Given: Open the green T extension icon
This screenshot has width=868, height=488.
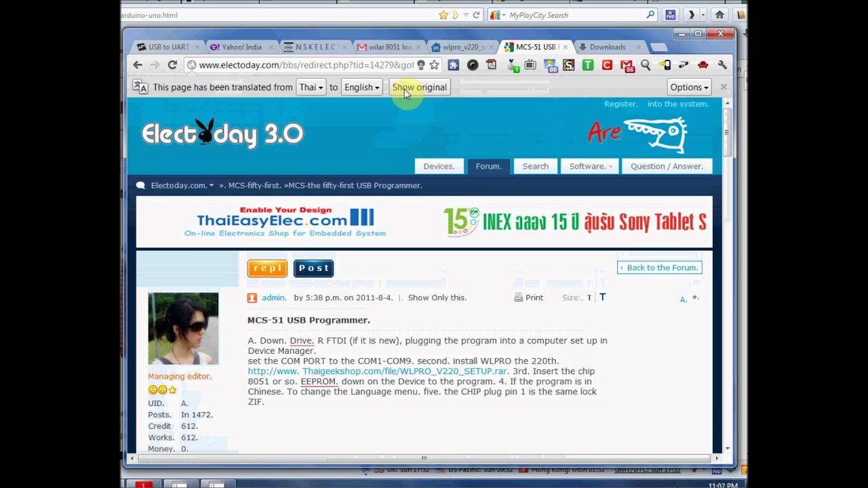Looking at the screenshot, I should [x=588, y=65].
